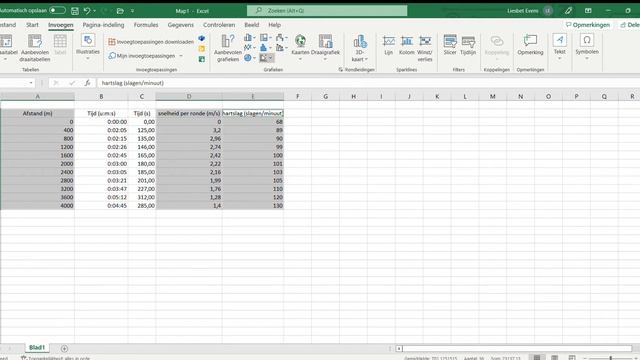Open the statistic chart dropdown
Viewport: 640px width, 360px height.
pyautogui.click(x=266, y=48)
